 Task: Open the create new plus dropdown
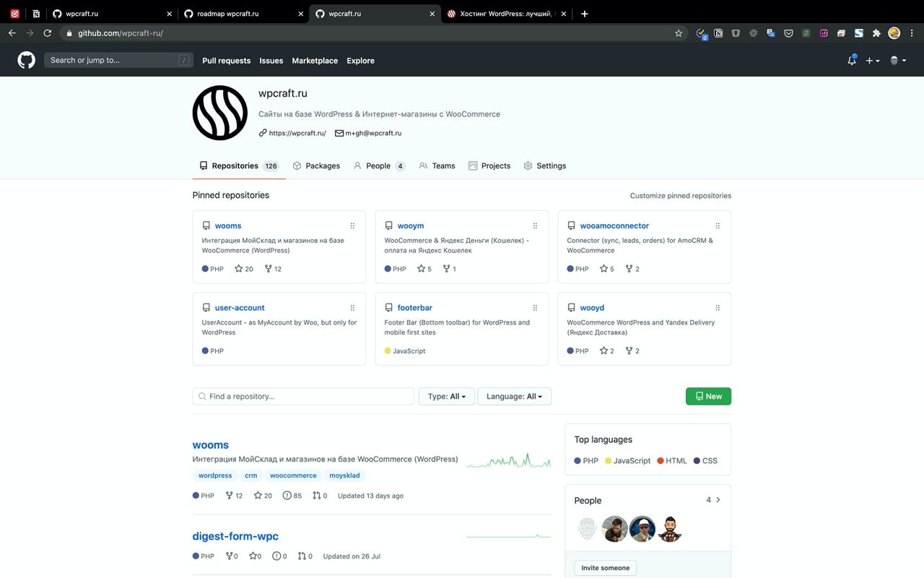[873, 61]
